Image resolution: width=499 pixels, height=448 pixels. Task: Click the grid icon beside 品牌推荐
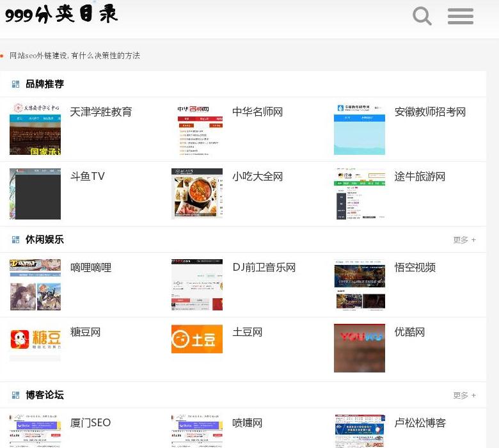(x=15, y=84)
